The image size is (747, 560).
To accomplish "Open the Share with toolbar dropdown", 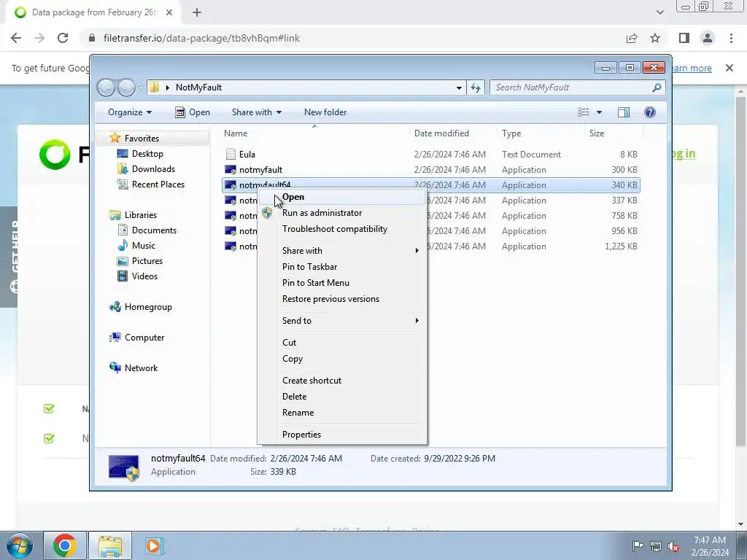I will (x=256, y=112).
